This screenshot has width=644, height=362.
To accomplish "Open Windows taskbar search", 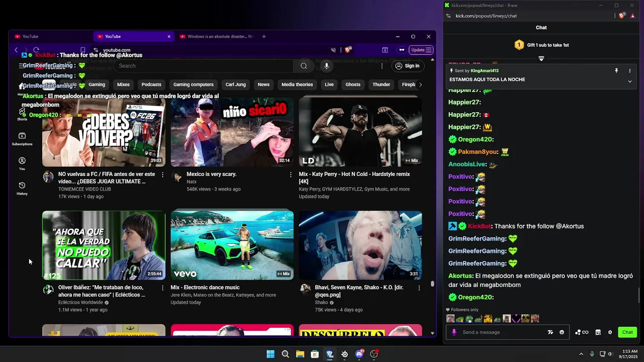I will click(285, 354).
